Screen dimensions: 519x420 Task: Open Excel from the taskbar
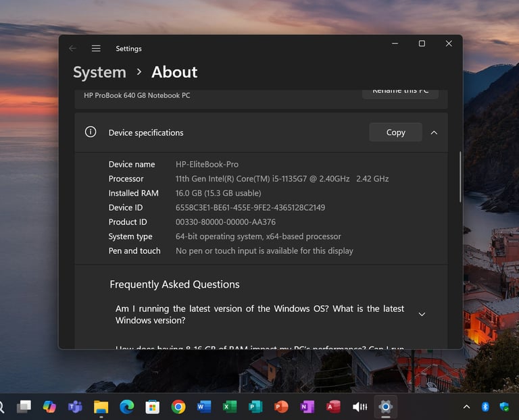(x=230, y=406)
